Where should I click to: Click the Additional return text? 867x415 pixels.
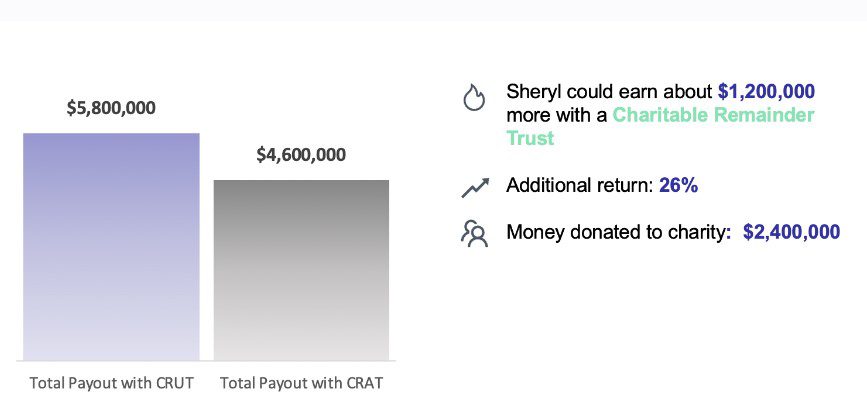(x=580, y=186)
